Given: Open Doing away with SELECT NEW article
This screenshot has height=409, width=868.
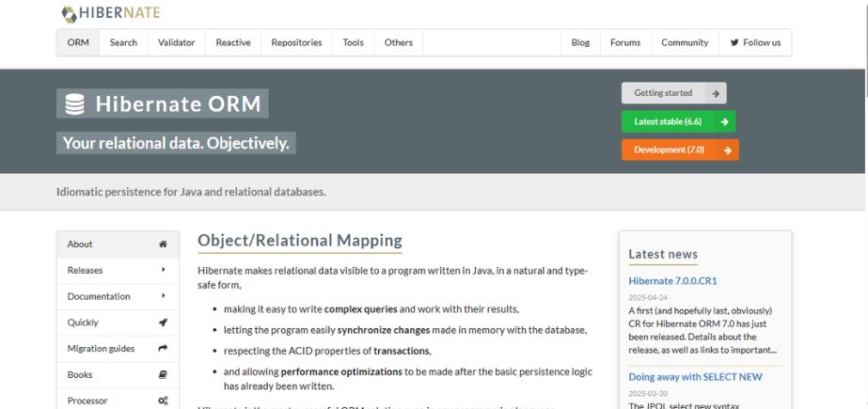Looking at the screenshot, I should pyautogui.click(x=695, y=377).
